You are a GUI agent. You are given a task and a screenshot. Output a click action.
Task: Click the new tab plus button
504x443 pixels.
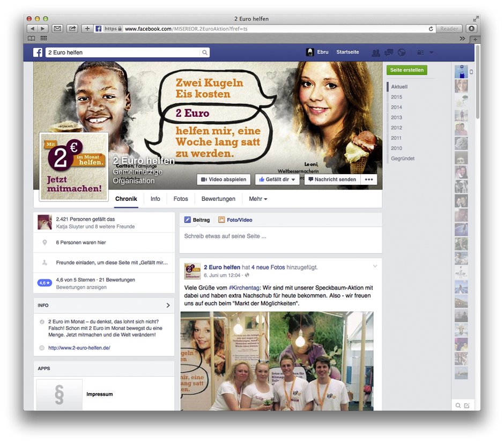point(475,39)
